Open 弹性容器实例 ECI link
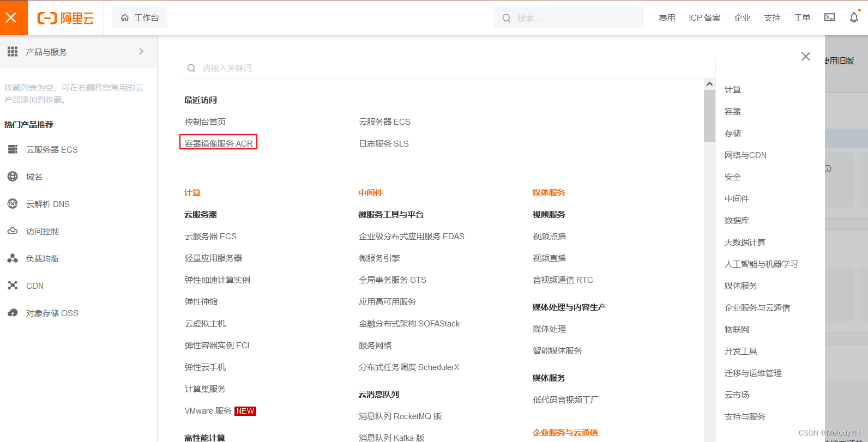 tap(216, 345)
